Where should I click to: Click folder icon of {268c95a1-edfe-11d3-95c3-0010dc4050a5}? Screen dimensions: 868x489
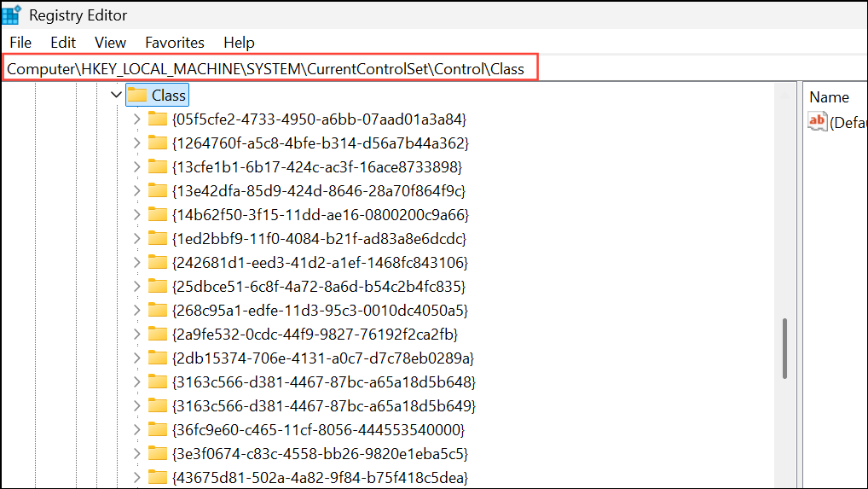coord(158,310)
